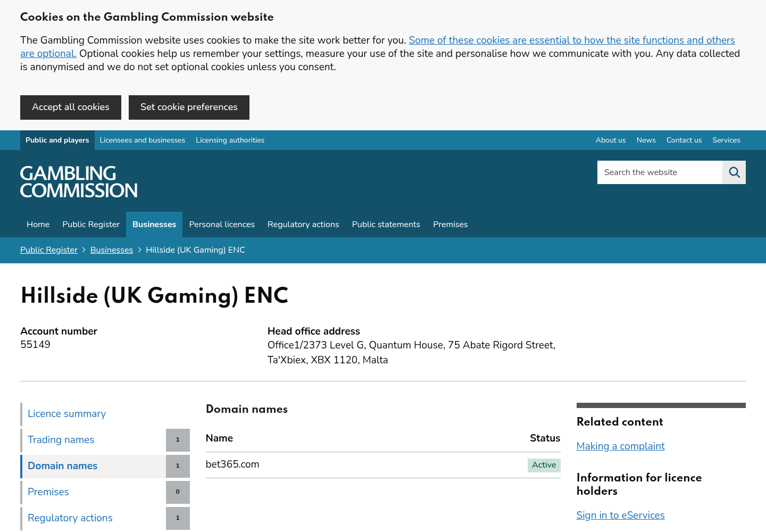Select the Businesses navigation tab
The width and height of the screenshot is (766, 532).
154,225
